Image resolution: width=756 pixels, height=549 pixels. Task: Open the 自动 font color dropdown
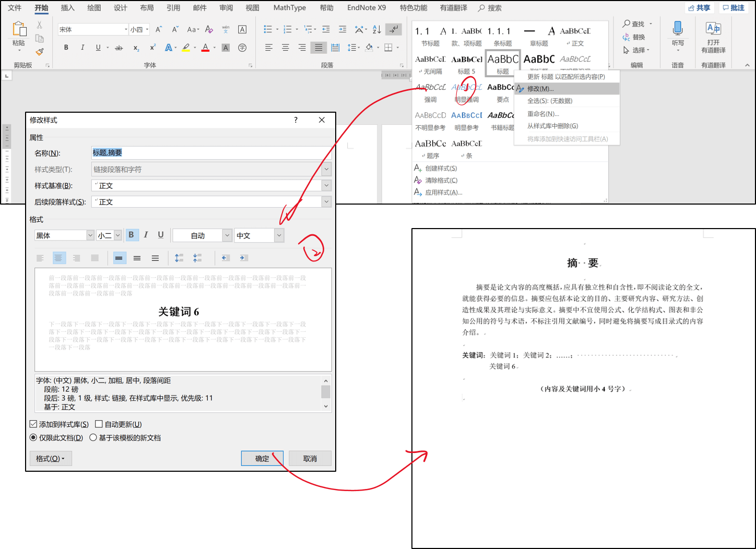coord(227,235)
